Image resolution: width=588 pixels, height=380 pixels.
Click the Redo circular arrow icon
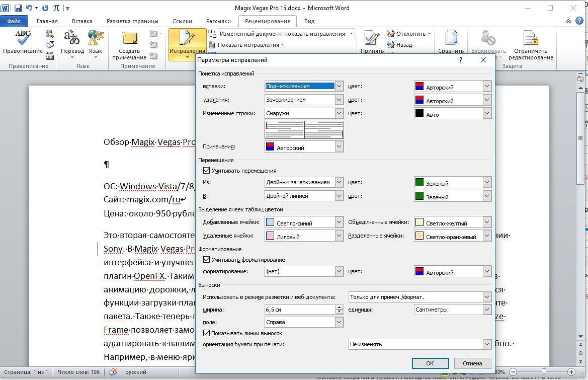pyautogui.click(x=45, y=8)
